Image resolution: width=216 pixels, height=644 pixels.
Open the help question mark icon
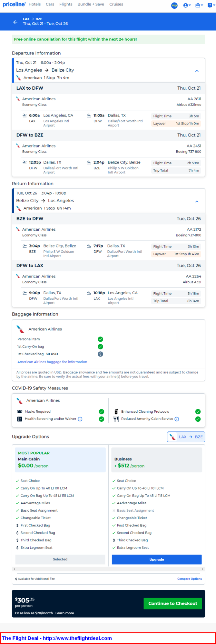point(211,5)
